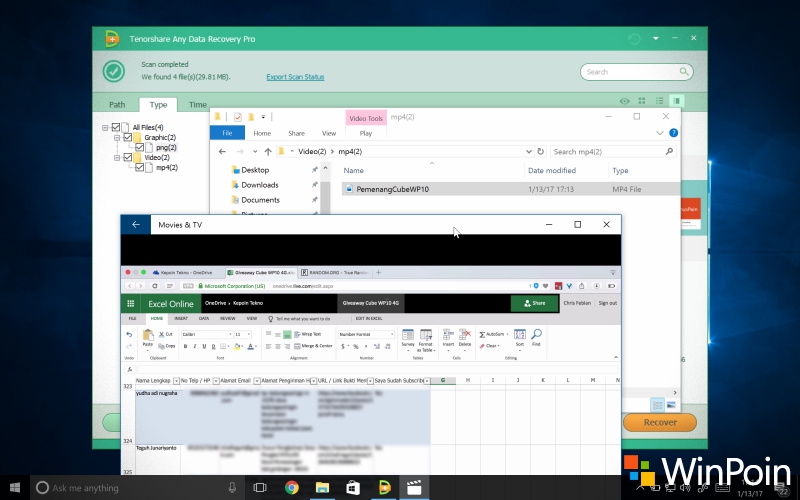Open the Home ribbon tab in Explorer

pos(262,133)
